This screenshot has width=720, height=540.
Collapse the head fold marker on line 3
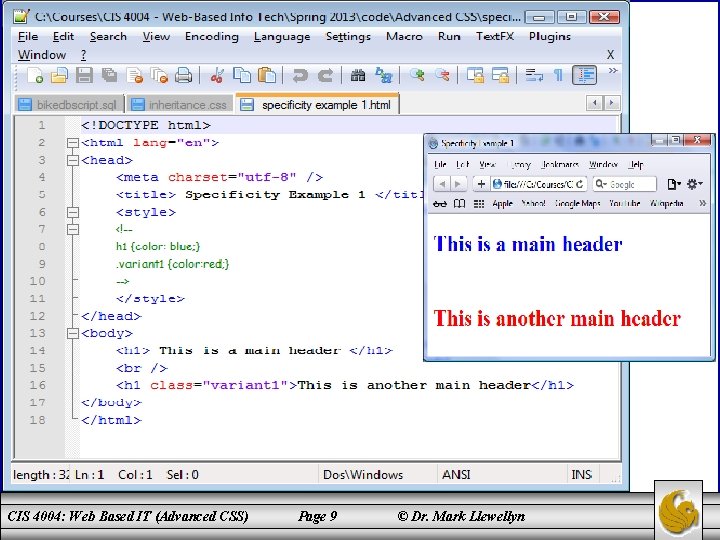[x=73, y=160]
